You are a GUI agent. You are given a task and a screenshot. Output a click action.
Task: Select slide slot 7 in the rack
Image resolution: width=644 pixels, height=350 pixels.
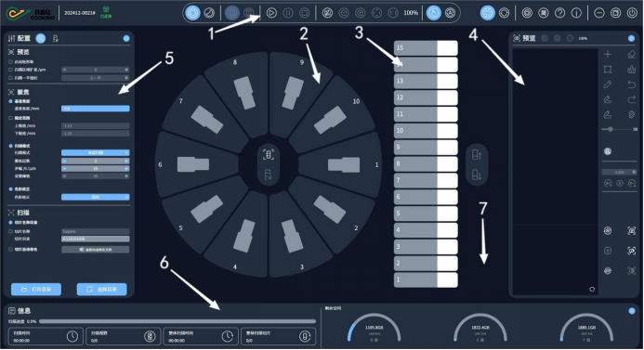(426, 180)
